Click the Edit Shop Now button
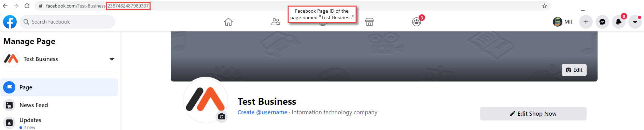 click(533, 114)
